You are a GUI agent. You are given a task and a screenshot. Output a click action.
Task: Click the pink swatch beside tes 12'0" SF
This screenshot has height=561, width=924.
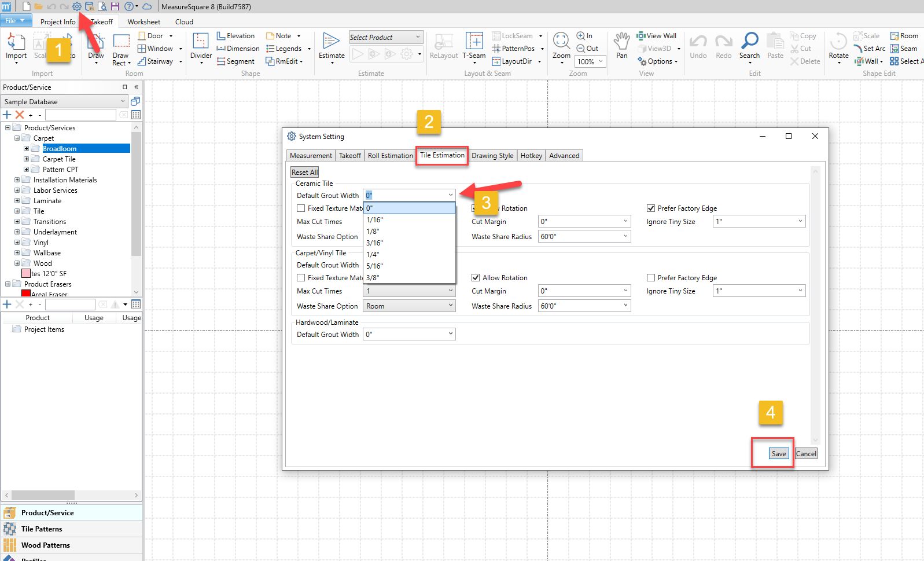26,274
